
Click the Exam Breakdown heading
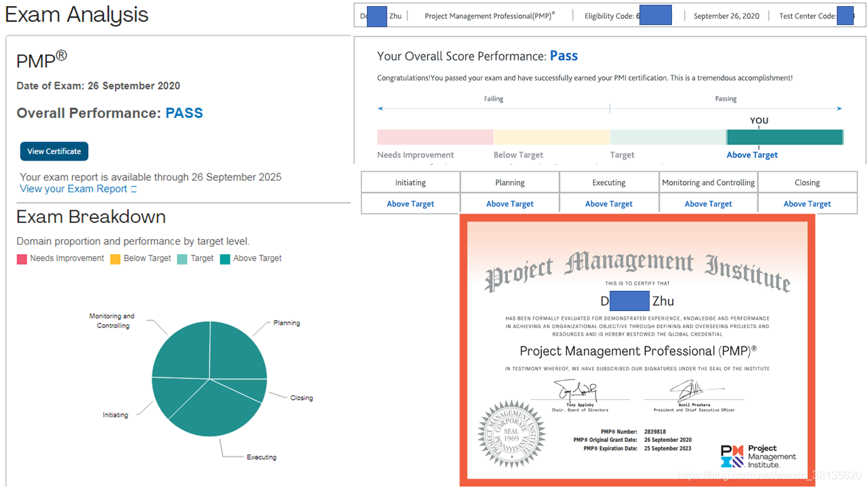coord(91,217)
